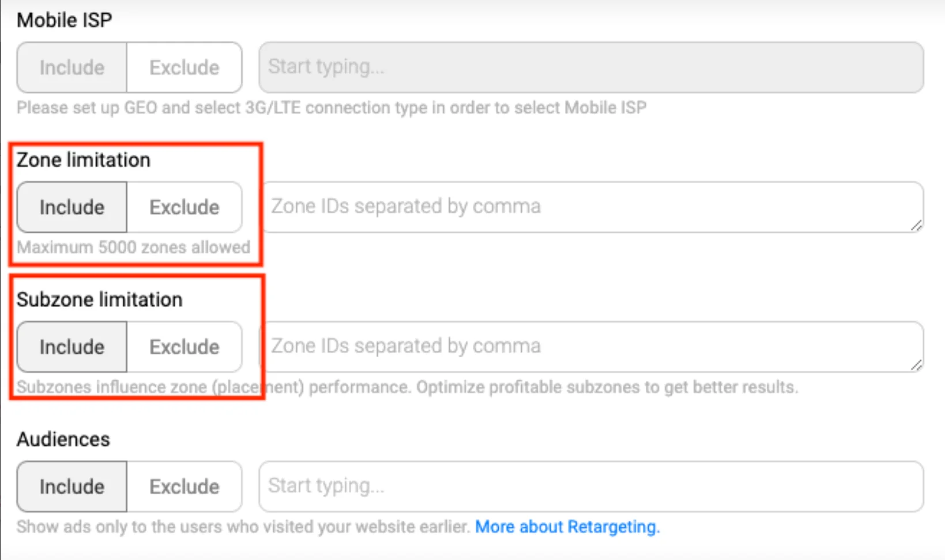Switch Audiences to Exclude
The height and width of the screenshot is (560, 945).
click(x=184, y=487)
